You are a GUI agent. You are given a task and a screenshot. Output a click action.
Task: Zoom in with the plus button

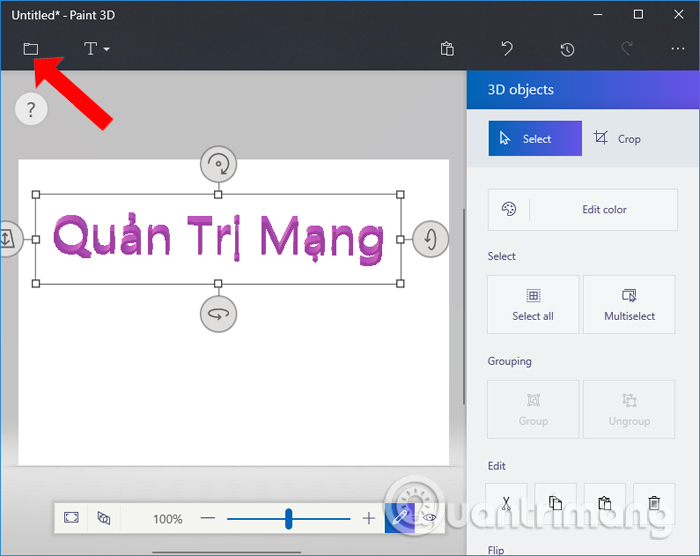tap(369, 518)
